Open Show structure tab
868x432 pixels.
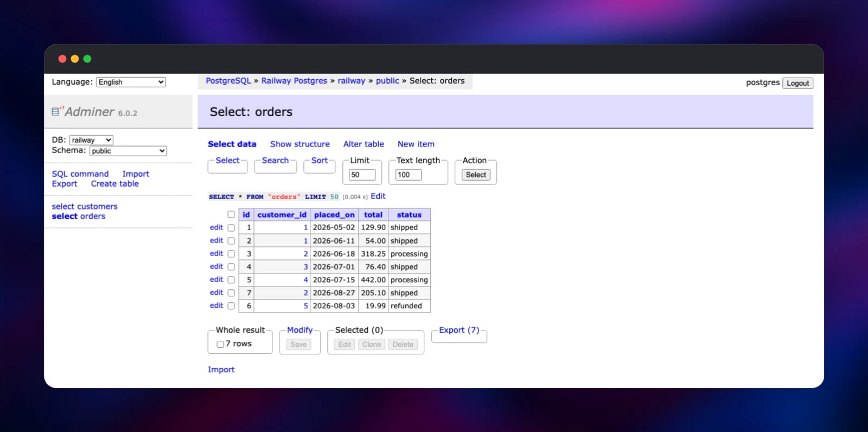click(300, 144)
